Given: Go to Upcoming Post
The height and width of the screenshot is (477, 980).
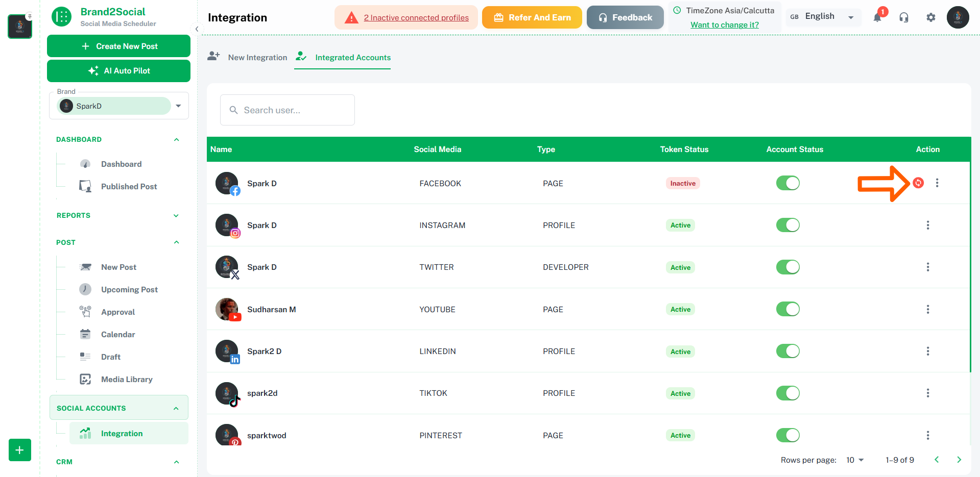Looking at the screenshot, I should [x=129, y=289].
